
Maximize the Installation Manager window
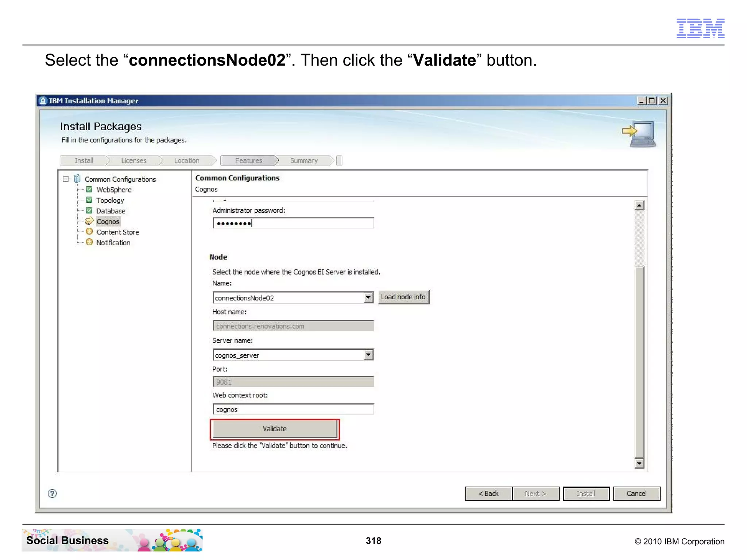[x=651, y=101]
